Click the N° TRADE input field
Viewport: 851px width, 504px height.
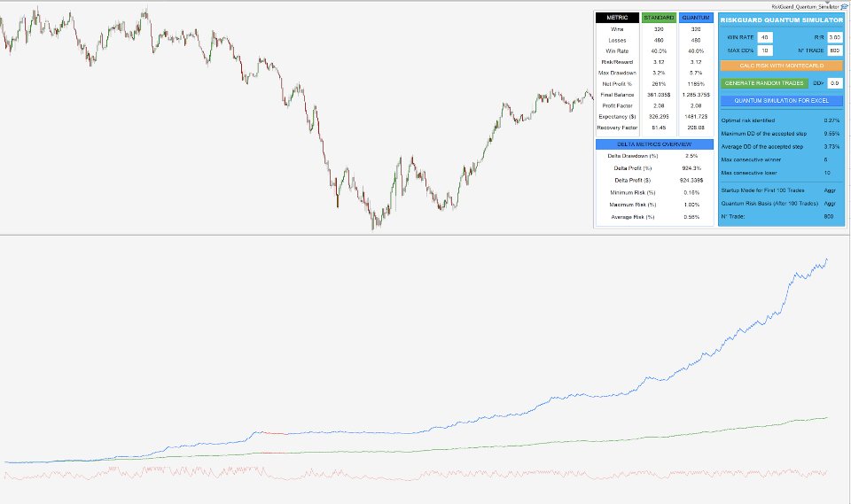click(x=834, y=50)
